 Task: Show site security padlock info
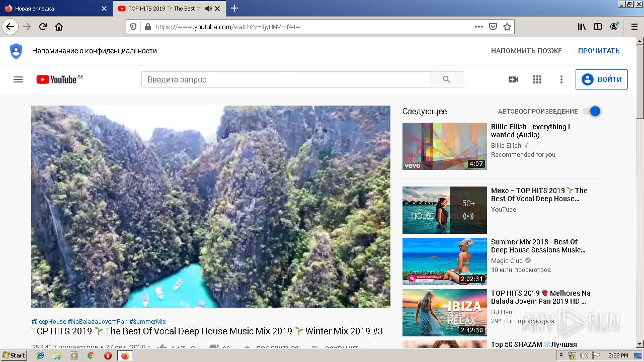coord(147,27)
